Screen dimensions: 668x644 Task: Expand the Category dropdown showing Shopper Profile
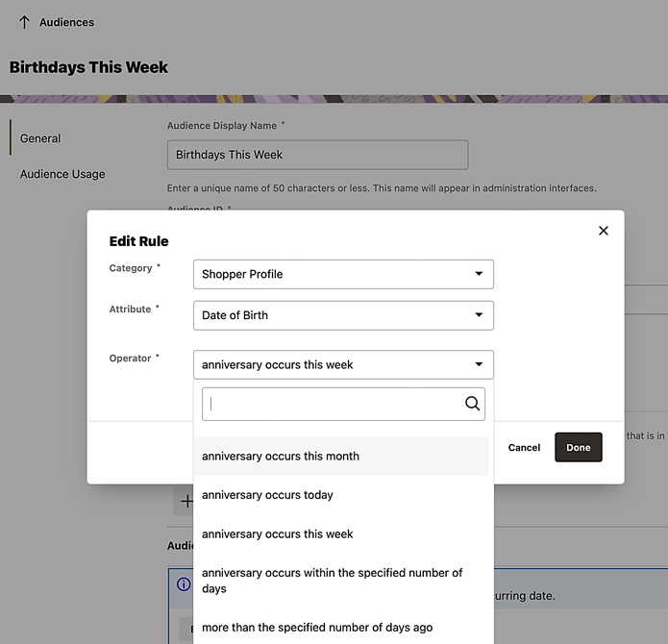point(343,274)
